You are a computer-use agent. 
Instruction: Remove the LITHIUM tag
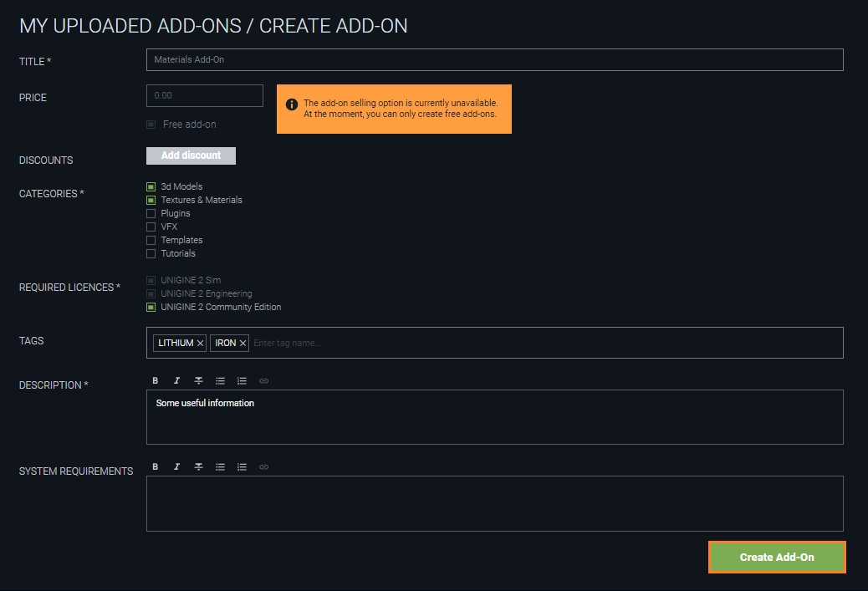click(x=201, y=343)
